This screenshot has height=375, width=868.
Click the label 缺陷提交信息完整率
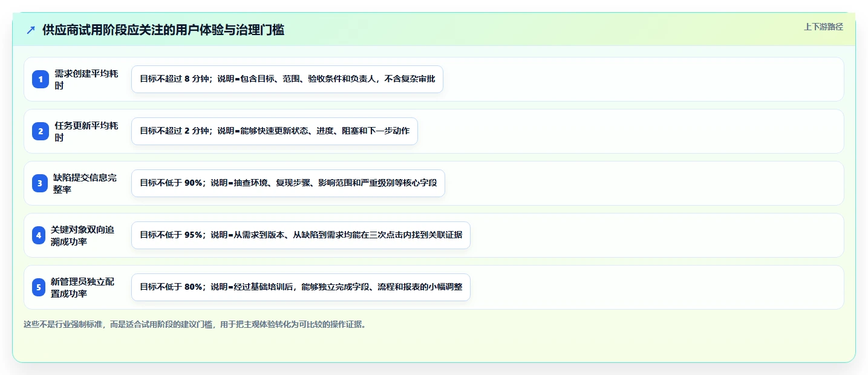click(86, 183)
